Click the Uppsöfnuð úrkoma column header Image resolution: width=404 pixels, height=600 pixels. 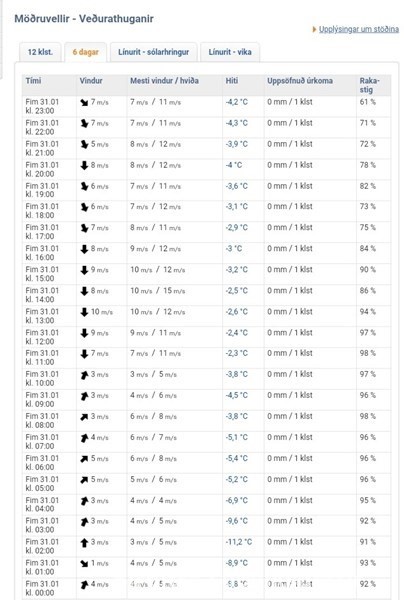300,81
